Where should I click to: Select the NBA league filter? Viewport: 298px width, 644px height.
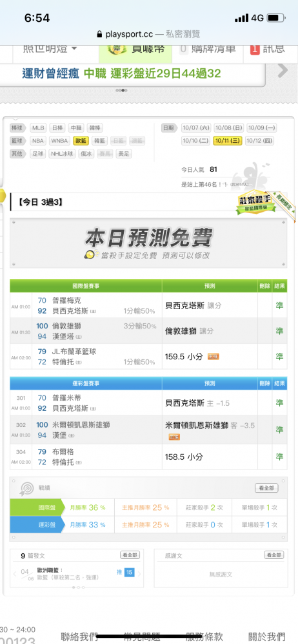click(x=38, y=141)
